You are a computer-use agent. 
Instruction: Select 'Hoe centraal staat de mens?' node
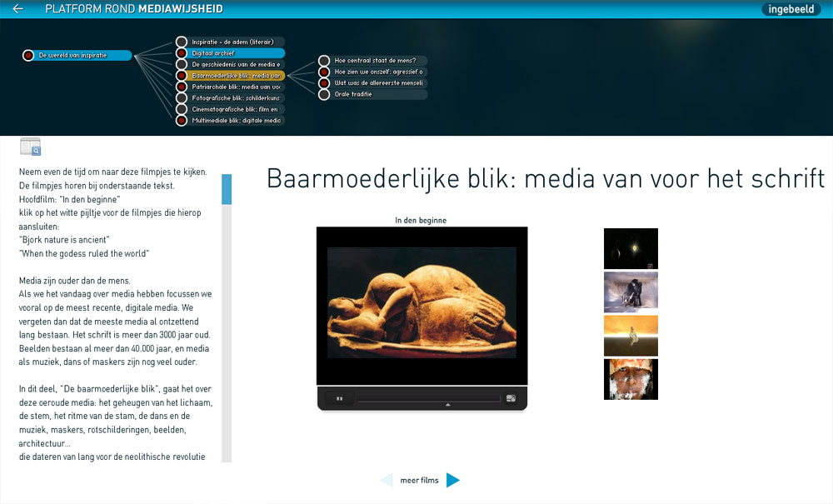tap(373, 61)
